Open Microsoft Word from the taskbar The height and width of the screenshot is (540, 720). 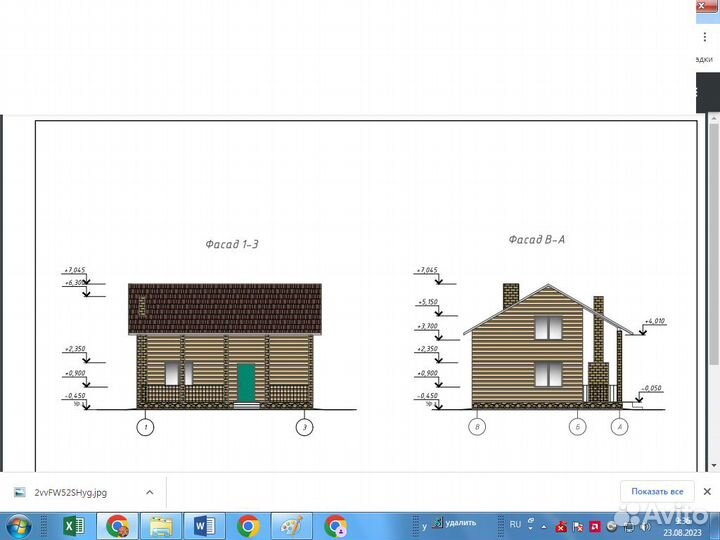[x=205, y=526]
